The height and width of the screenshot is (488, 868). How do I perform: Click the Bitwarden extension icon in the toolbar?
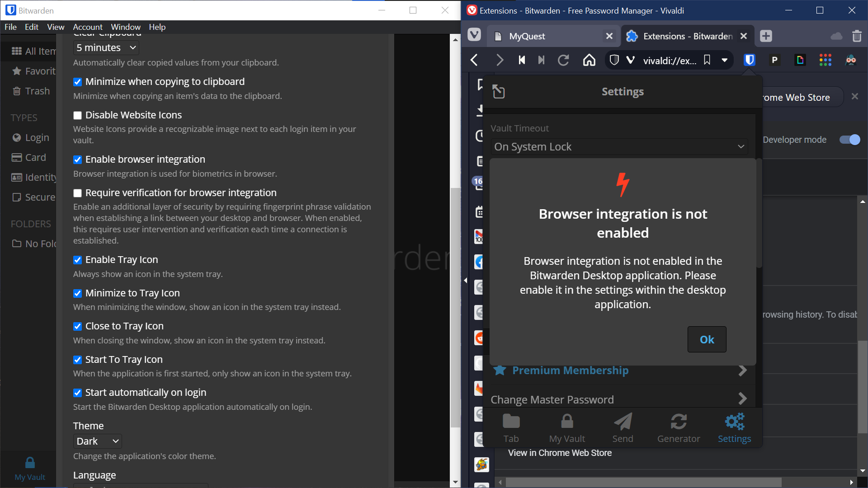(x=749, y=60)
